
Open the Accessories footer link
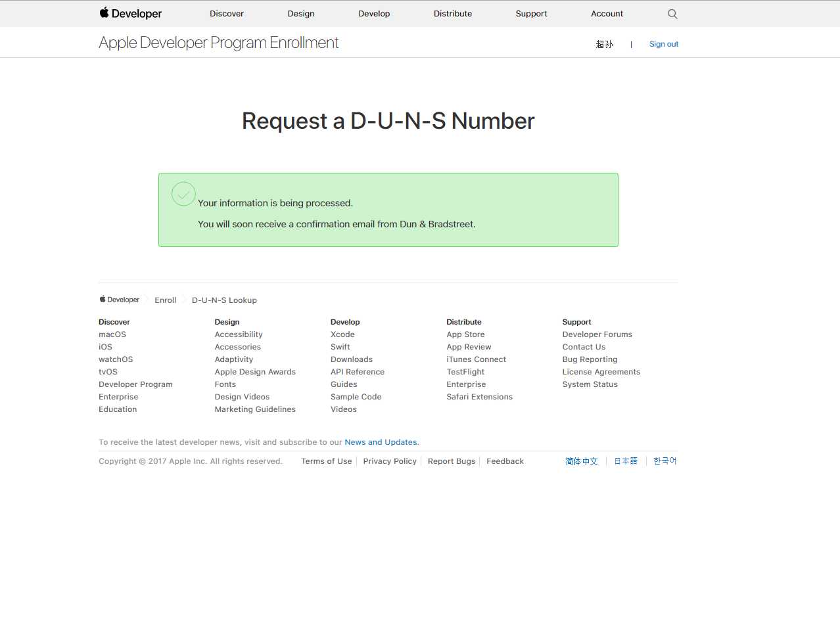pos(237,347)
